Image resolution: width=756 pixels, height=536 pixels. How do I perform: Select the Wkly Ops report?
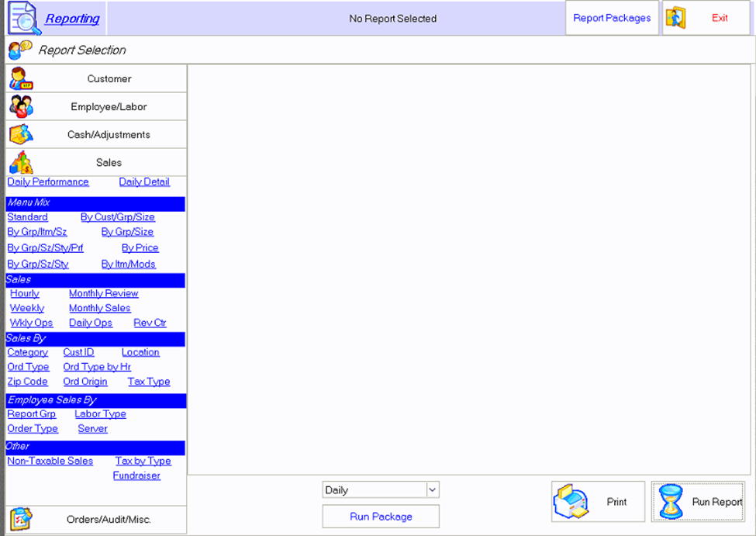click(x=31, y=323)
